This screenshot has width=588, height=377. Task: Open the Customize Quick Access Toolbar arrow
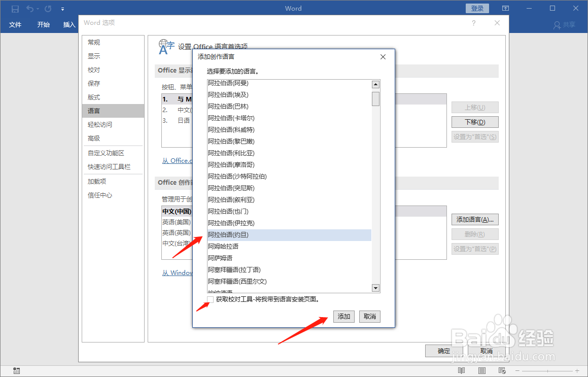(x=62, y=9)
